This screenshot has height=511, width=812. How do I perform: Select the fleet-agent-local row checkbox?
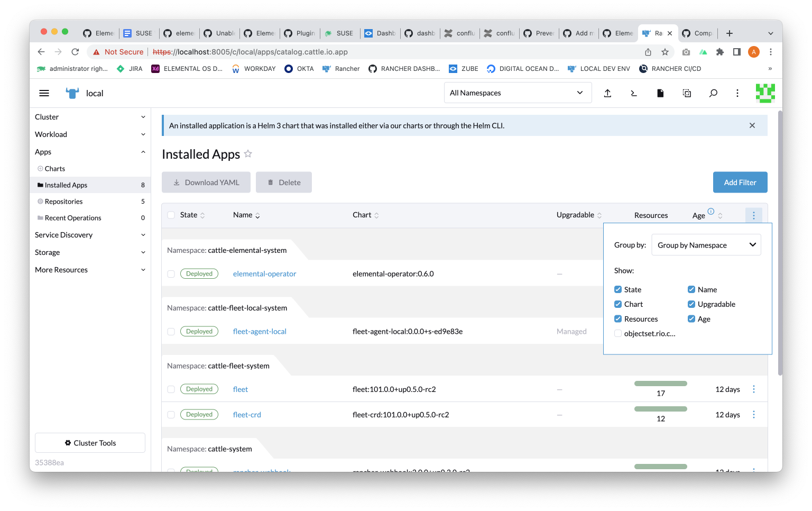tap(171, 332)
